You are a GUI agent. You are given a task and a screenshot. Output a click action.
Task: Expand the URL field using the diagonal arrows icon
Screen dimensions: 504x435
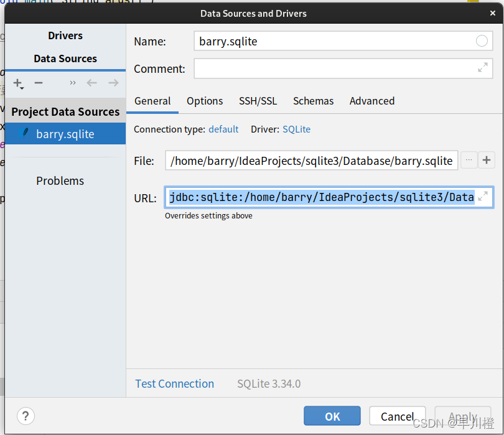(483, 197)
